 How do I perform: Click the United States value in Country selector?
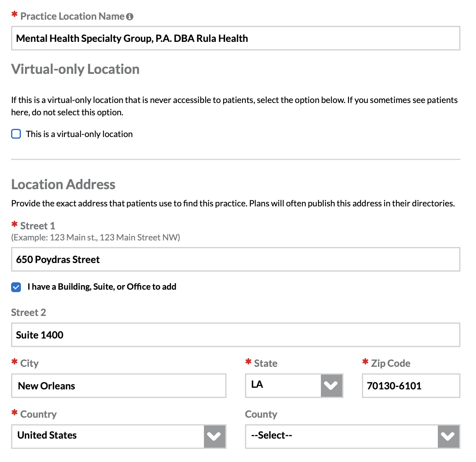pyautogui.click(x=47, y=435)
